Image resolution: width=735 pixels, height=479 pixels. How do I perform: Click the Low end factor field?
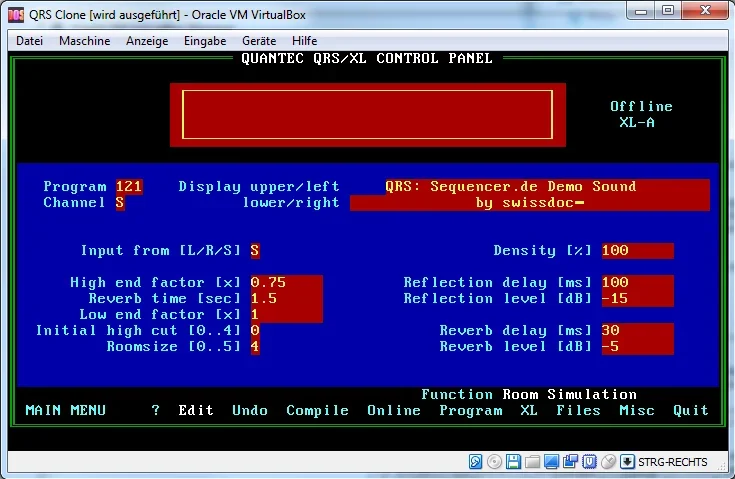[286, 314]
